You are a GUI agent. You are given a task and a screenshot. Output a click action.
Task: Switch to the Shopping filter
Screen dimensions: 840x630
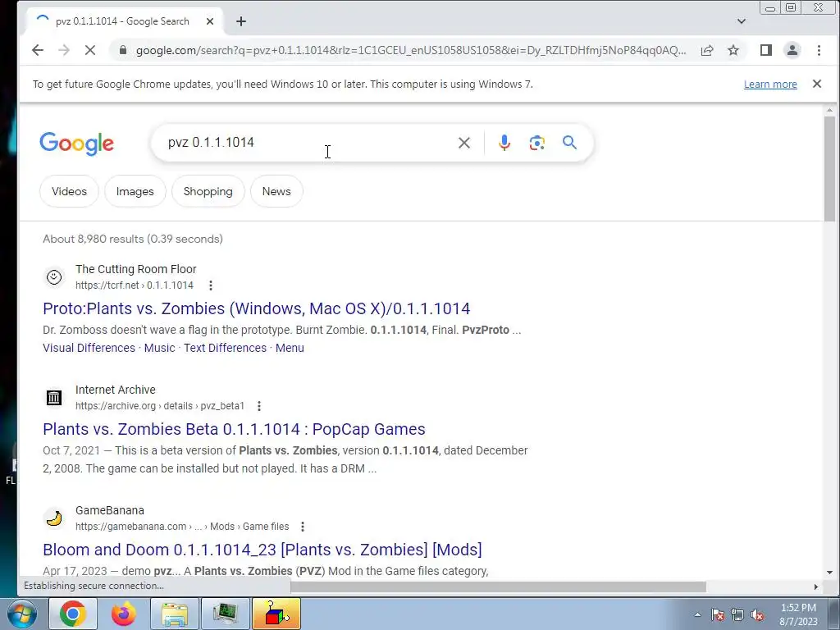pos(208,191)
